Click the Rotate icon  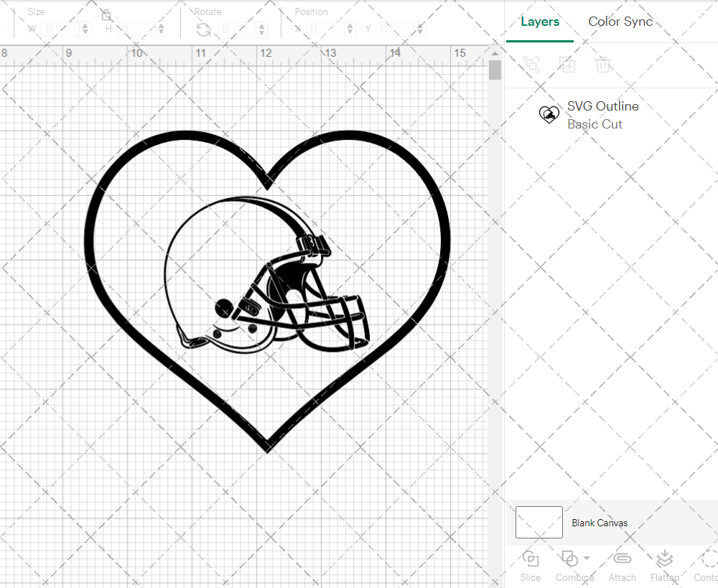(203, 29)
